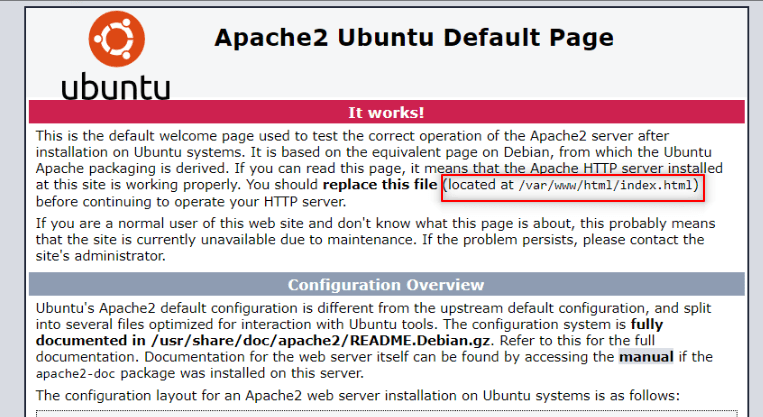This screenshot has width=763, height=417.
Task: Click 'This is the default welcome page' line
Action: (x=352, y=136)
